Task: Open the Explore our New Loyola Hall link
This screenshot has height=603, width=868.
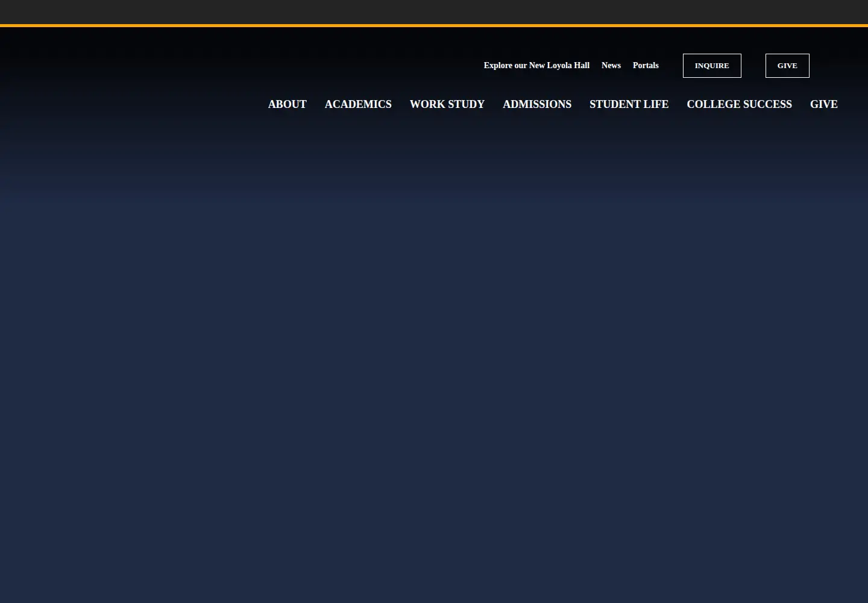Action: pyautogui.click(x=536, y=66)
